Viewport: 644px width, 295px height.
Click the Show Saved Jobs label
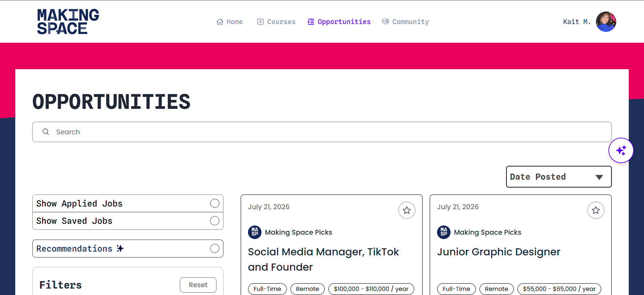click(x=74, y=221)
